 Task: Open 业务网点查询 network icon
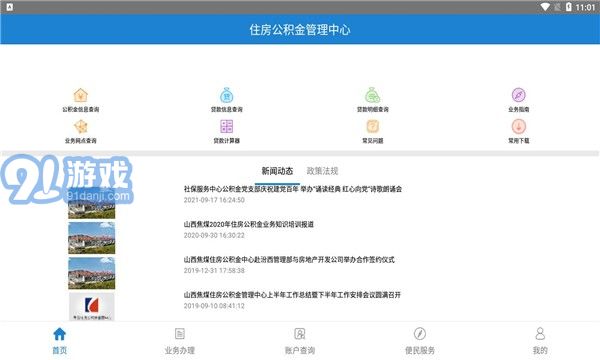click(x=81, y=127)
